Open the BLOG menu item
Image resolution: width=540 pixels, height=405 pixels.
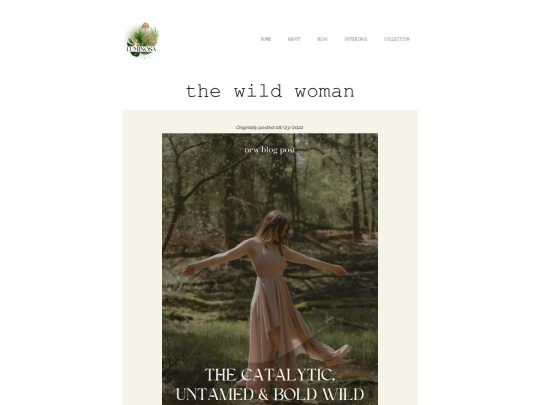click(x=322, y=39)
